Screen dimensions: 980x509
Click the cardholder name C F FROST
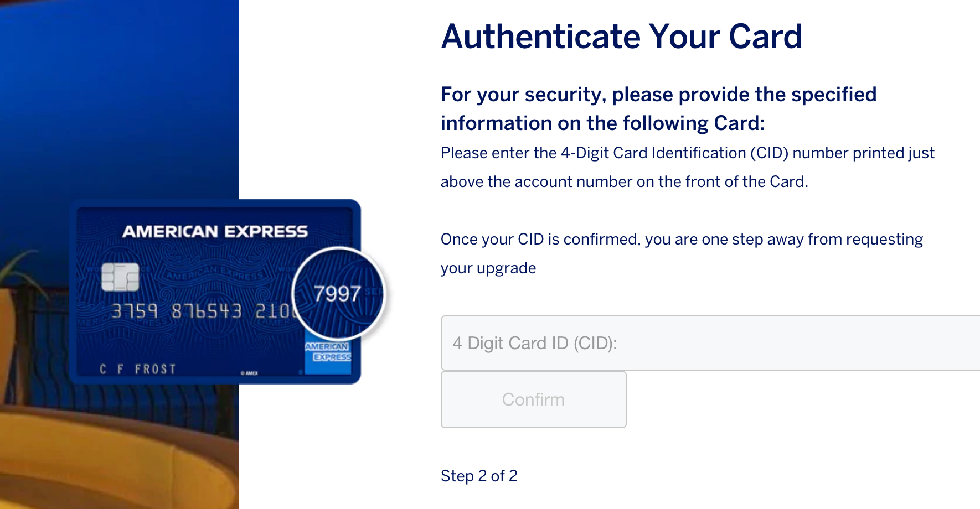coord(137,368)
